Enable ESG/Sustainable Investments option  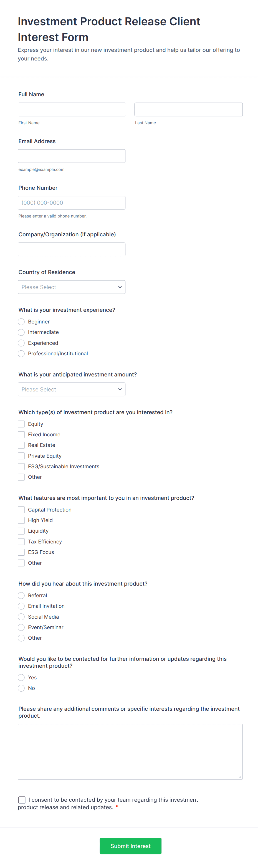[x=21, y=466]
